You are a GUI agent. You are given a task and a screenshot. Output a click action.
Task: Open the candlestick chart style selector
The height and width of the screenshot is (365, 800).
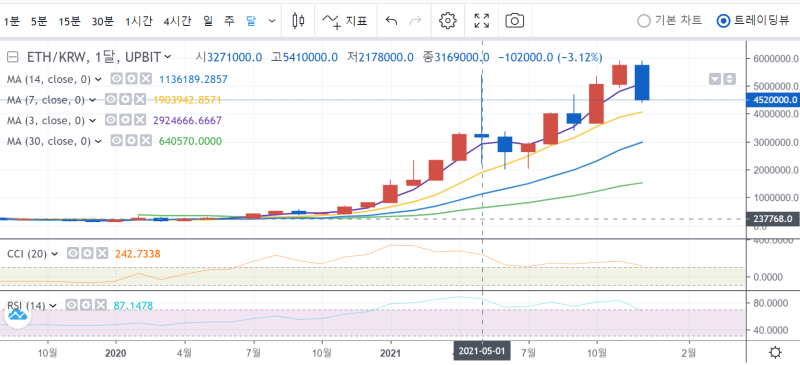[x=298, y=20]
